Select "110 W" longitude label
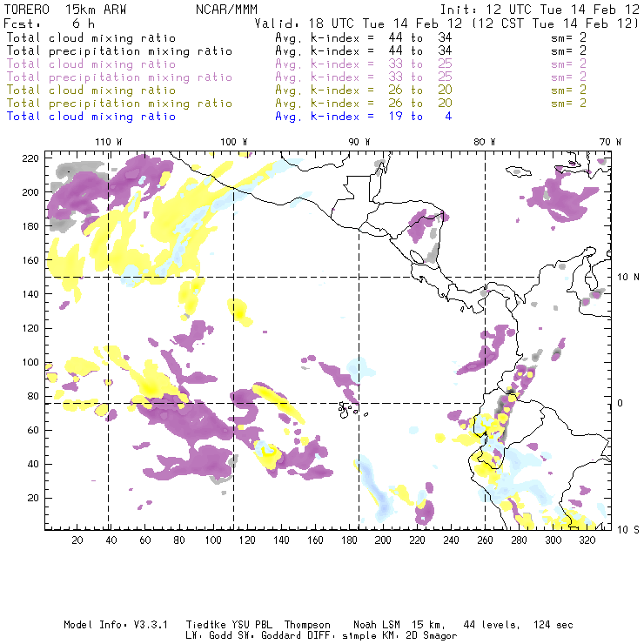The width and height of the screenshot is (644, 644). click(109, 142)
